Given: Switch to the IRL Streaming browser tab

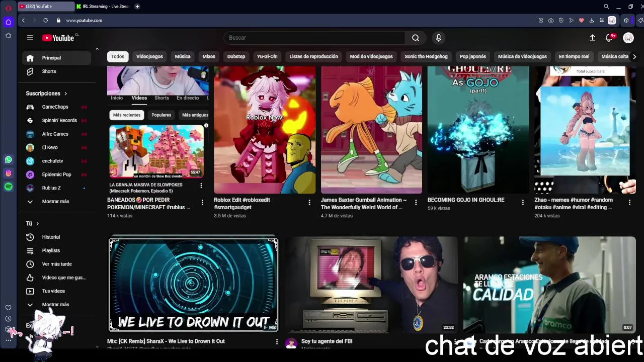Looking at the screenshot, I should click(x=103, y=7).
